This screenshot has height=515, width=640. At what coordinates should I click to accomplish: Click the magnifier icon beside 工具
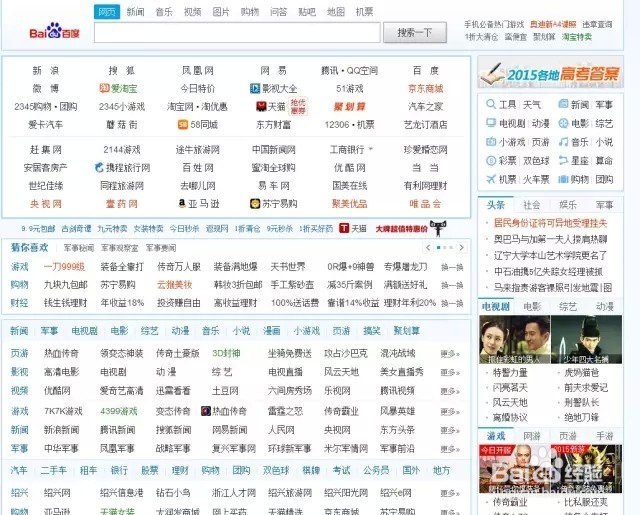pos(491,104)
